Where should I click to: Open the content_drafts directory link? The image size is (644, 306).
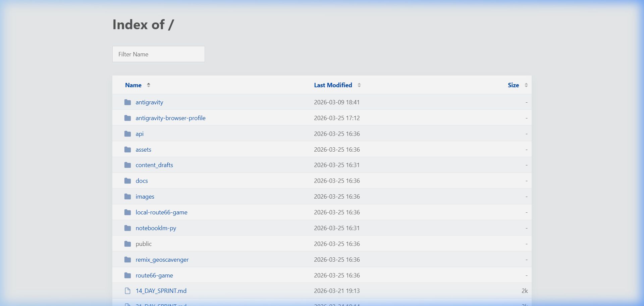(x=154, y=165)
